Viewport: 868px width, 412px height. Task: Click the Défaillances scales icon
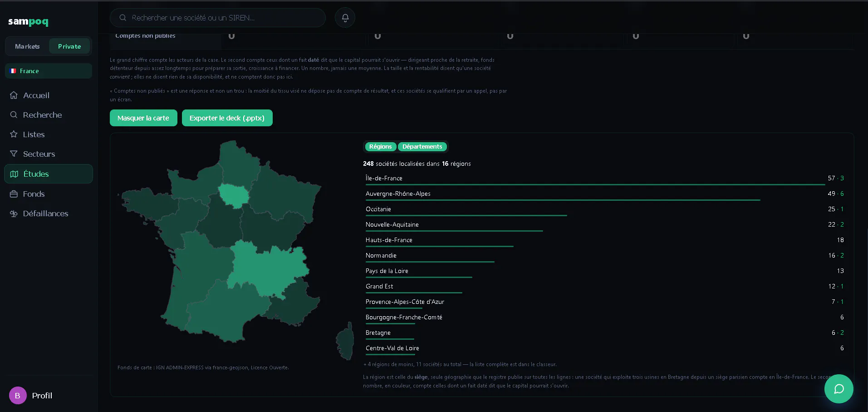pos(14,213)
